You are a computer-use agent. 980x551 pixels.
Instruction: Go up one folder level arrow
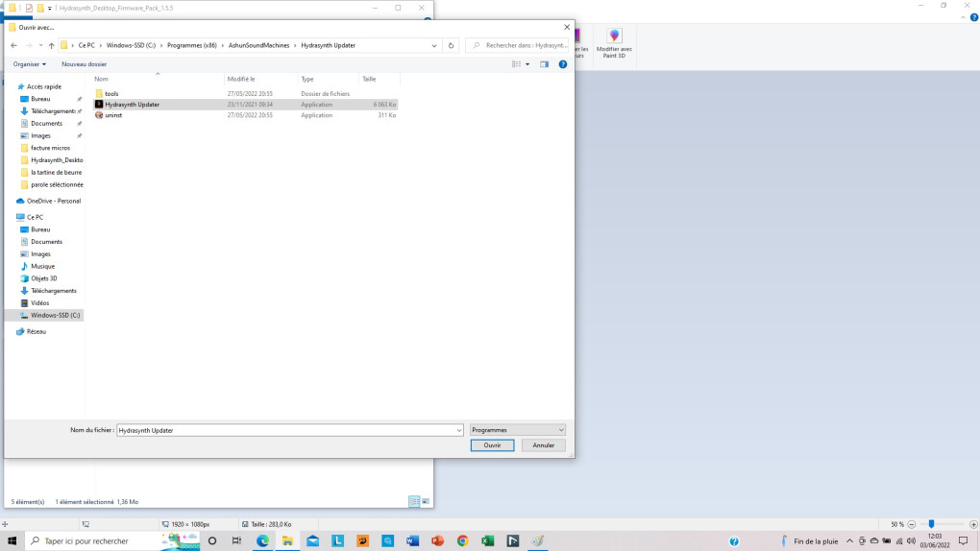pyautogui.click(x=51, y=46)
